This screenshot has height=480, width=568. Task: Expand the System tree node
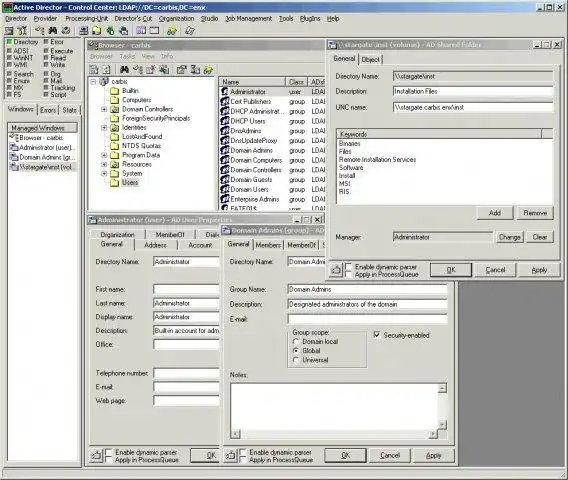tap(104, 174)
